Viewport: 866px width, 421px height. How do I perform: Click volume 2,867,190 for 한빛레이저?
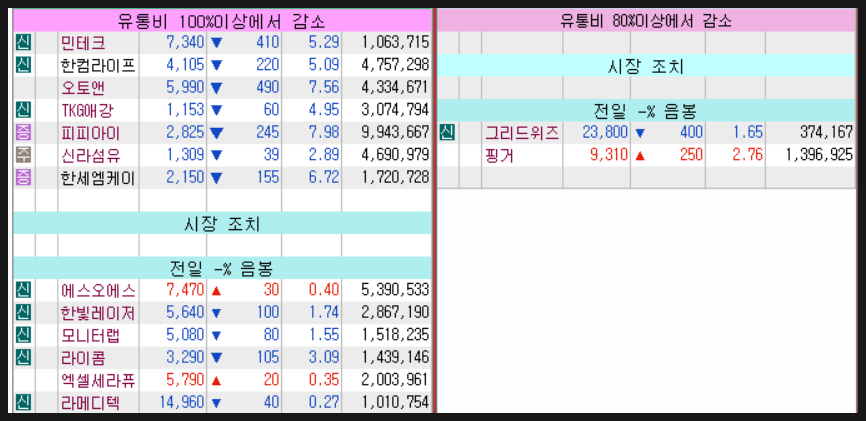point(395,313)
